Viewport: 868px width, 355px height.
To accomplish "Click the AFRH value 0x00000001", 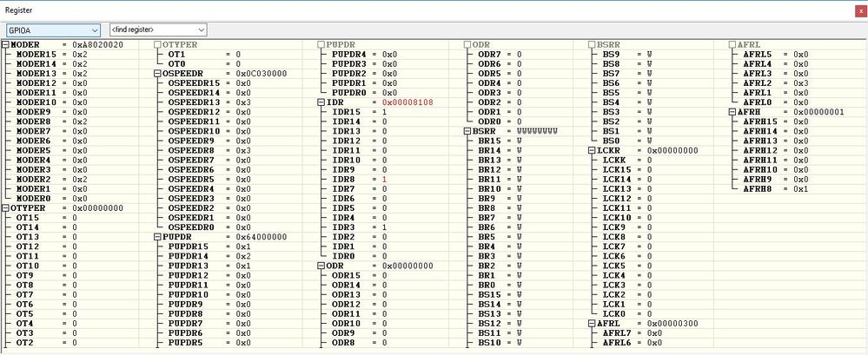I will tap(818, 112).
